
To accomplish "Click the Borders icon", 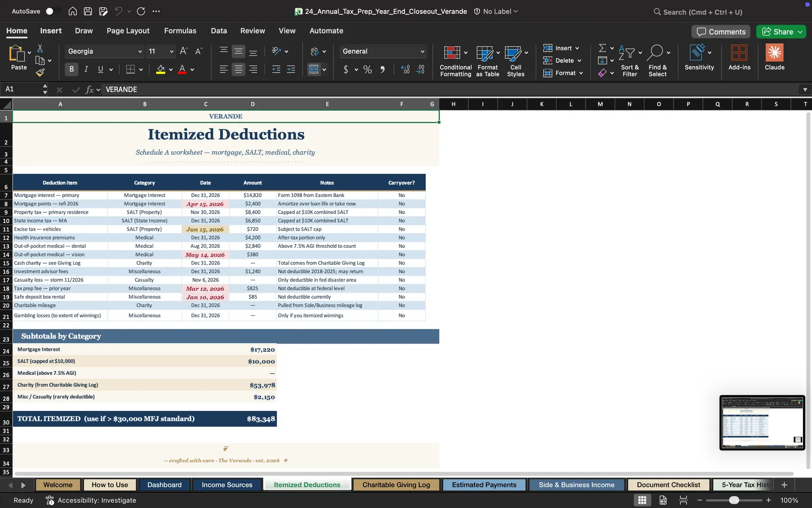I will pos(130,69).
